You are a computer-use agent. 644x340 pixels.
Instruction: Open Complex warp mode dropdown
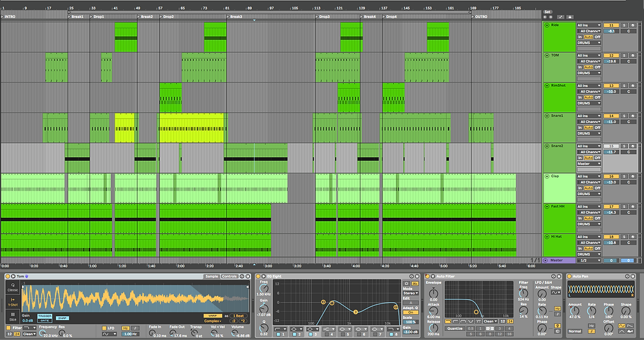click(213, 321)
